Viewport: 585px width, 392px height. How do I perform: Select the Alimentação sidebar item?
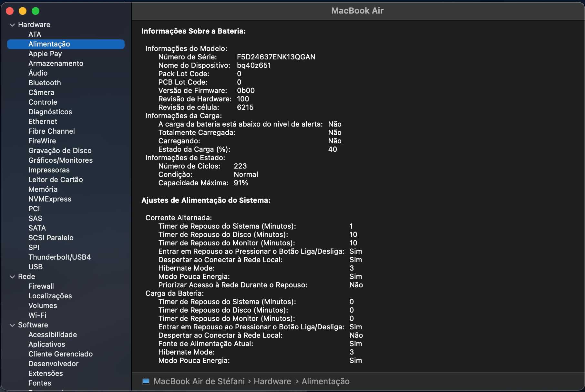pos(66,44)
